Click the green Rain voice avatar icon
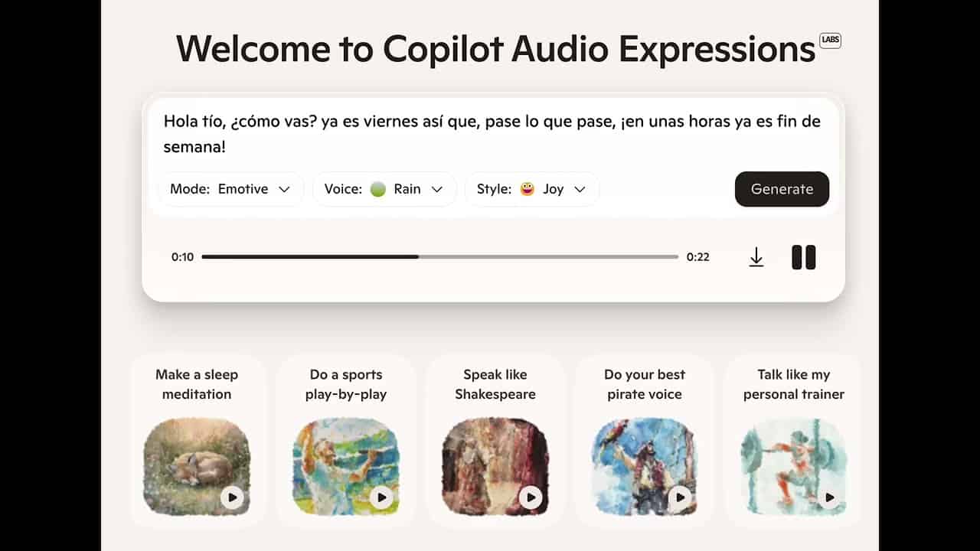The width and height of the screenshot is (980, 551). (377, 189)
